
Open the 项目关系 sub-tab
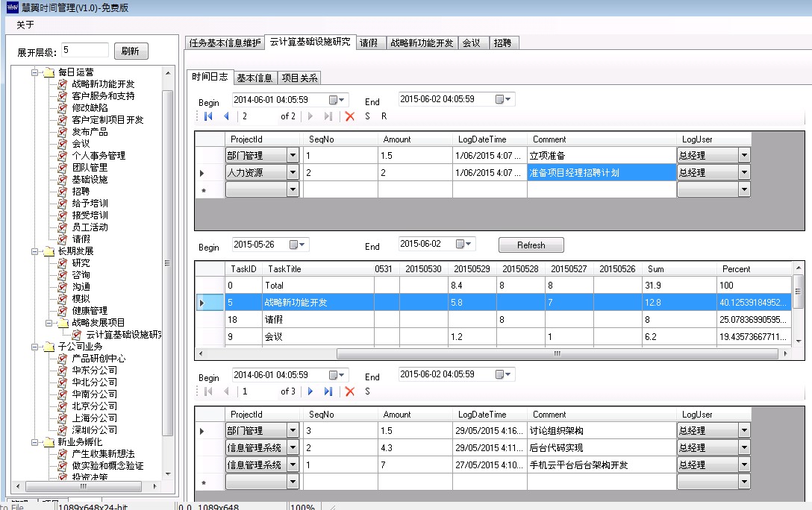[x=299, y=78]
